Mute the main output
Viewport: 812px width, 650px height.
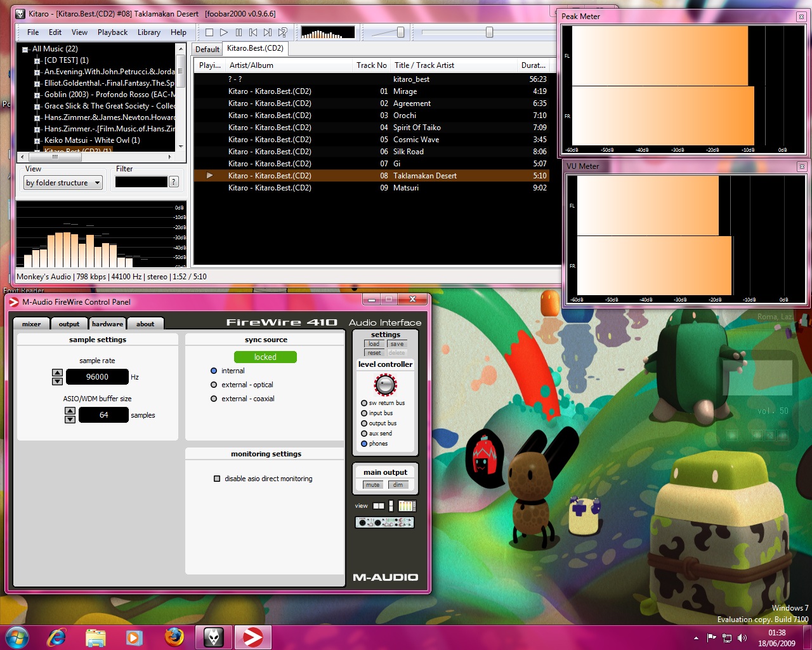coord(373,485)
